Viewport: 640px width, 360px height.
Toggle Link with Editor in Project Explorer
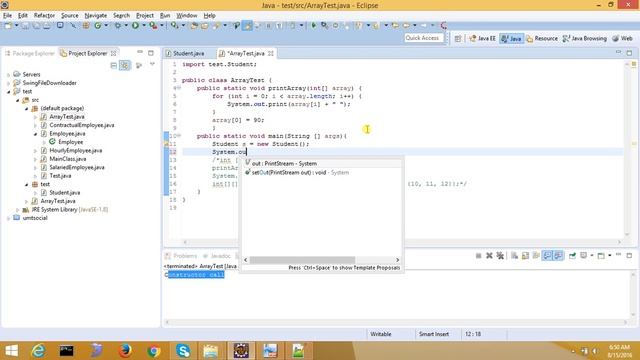point(125,65)
